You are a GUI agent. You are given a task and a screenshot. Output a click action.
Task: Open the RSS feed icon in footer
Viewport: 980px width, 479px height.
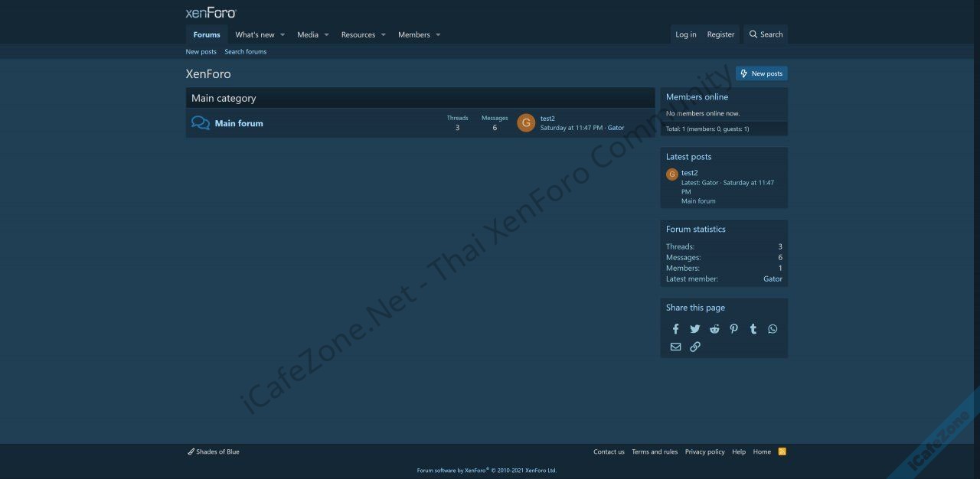coord(782,451)
